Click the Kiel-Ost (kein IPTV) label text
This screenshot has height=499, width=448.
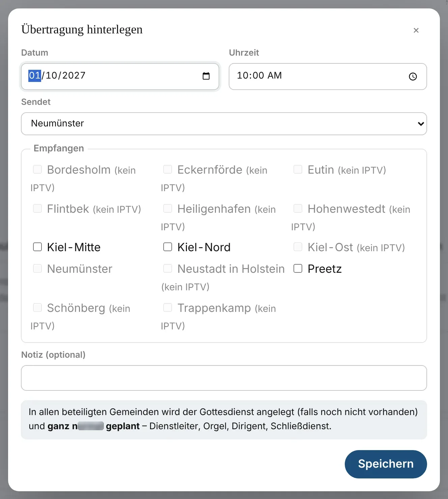[356, 247]
